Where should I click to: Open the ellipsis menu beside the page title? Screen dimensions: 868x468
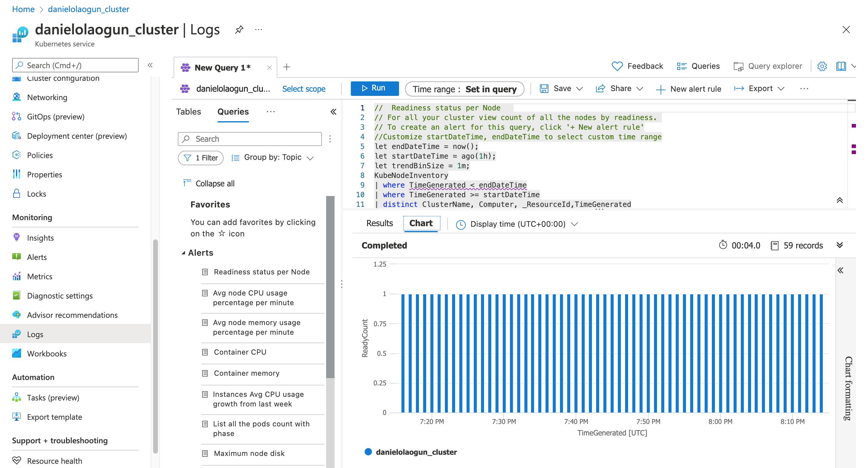pos(259,30)
